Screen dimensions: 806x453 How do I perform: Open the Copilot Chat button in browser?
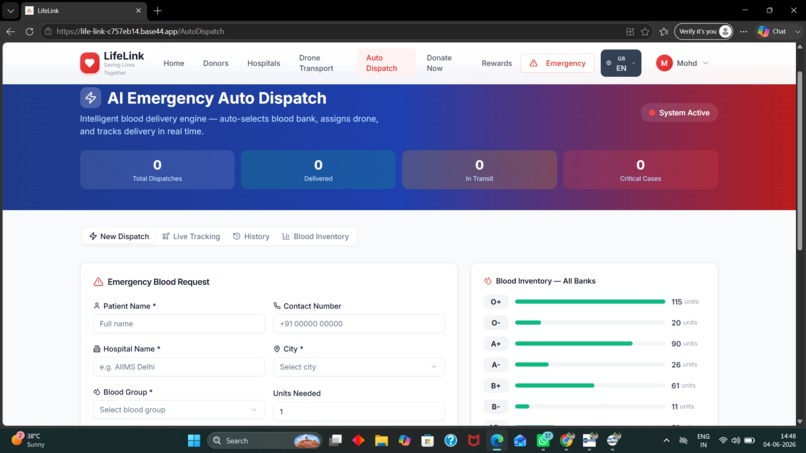772,31
